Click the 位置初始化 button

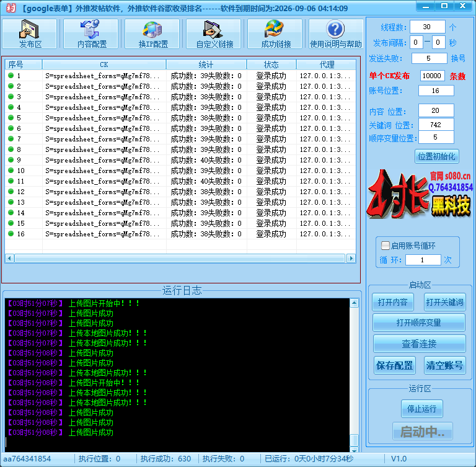point(436,156)
